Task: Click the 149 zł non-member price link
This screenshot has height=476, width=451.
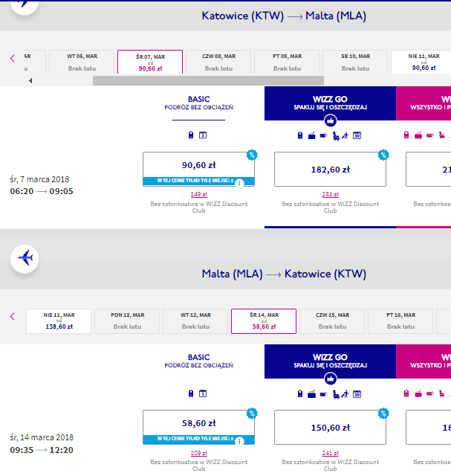Action: click(x=198, y=194)
